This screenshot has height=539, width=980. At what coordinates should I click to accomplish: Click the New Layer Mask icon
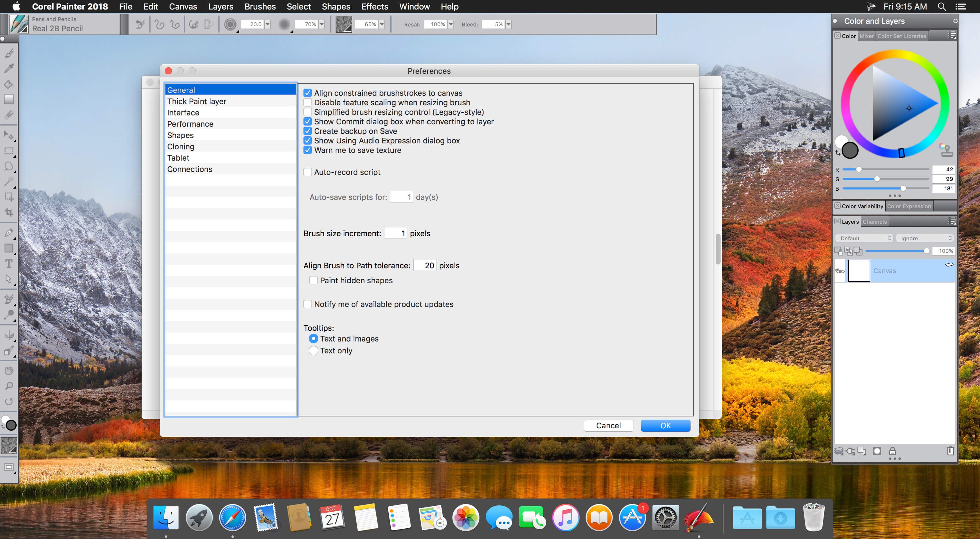click(877, 451)
